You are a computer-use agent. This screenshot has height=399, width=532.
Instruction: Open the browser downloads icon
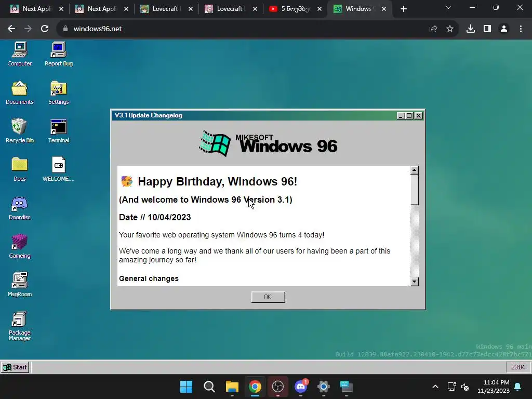[471, 29]
